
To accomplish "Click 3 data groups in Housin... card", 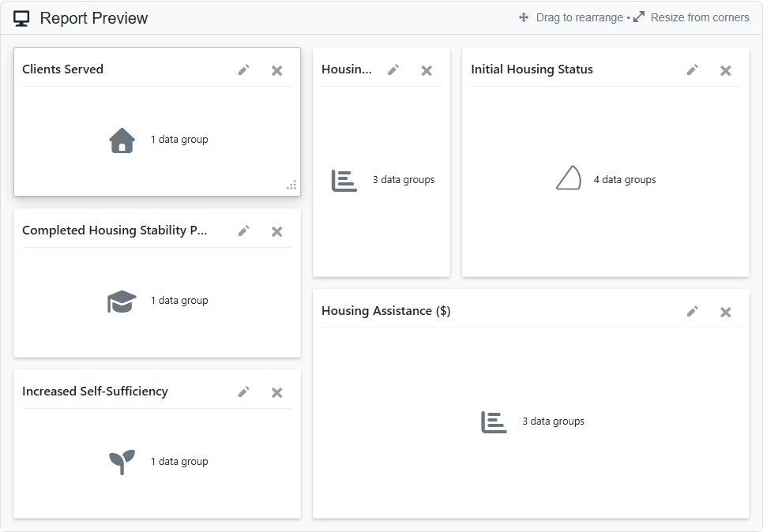I will click(404, 180).
